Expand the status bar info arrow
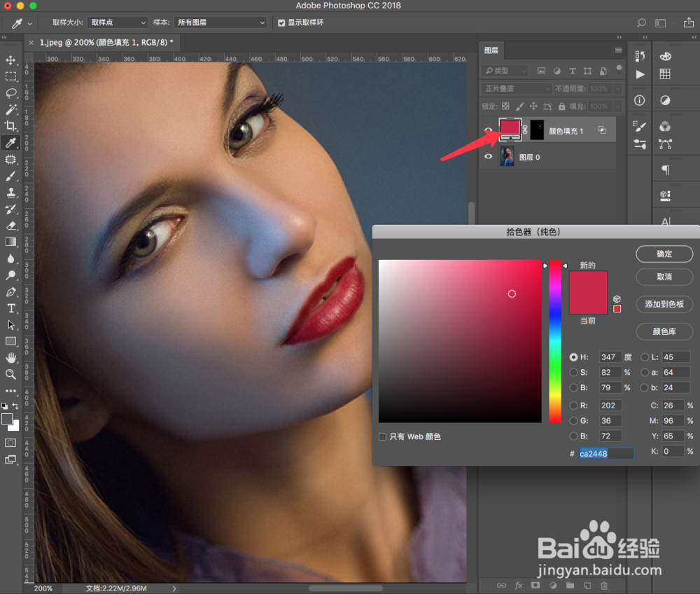This screenshot has height=594, width=700. pyautogui.click(x=174, y=588)
